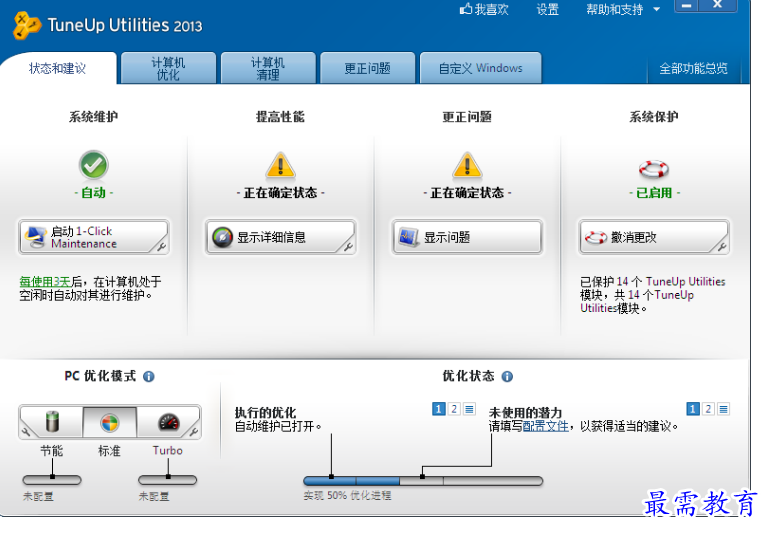Select the Turbo speedometer mode

[x=169, y=422]
